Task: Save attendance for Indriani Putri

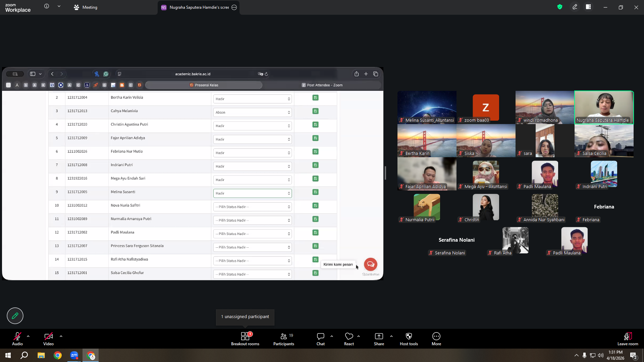Action: point(315,165)
